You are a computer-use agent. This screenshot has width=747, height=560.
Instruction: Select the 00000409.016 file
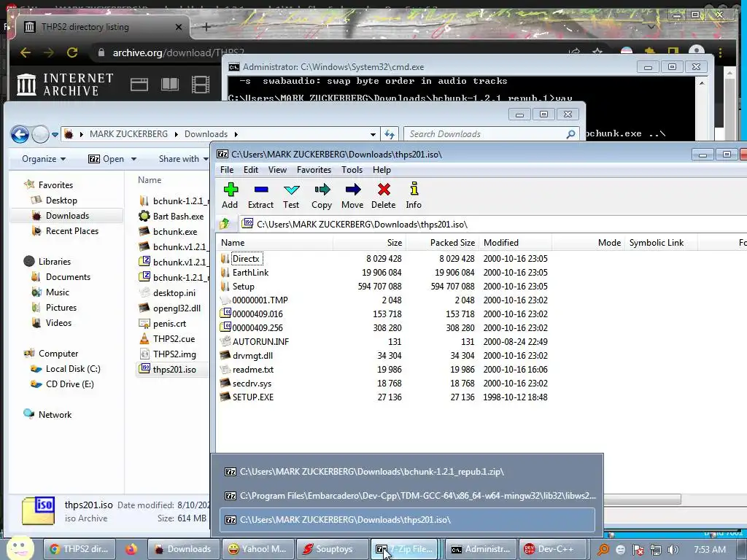[258, 314]
